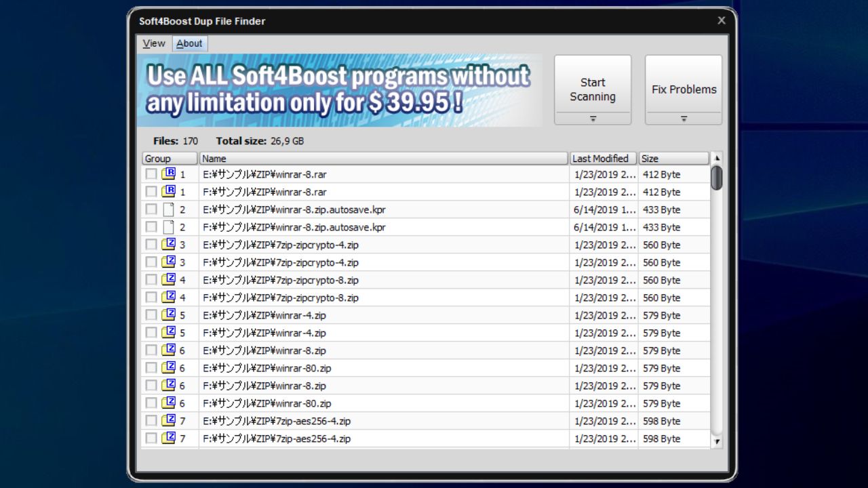868x488 pixels.
Task: Tick the checkbox for E: 7zip-zipcrypto-4.zip
Action: click(x=151, y=245)
